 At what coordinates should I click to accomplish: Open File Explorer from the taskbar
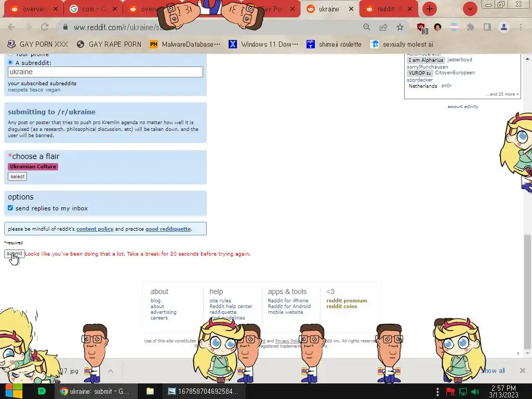pyautogui.click(x=150, y=391)
